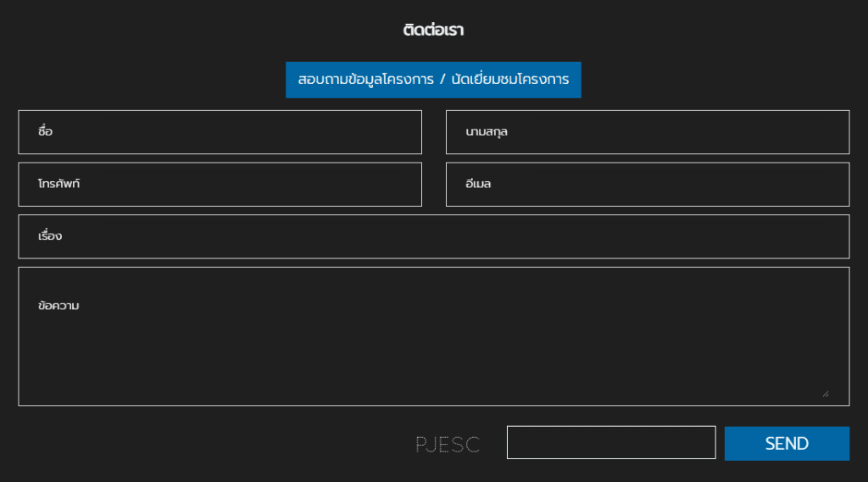868x482 pixels.
Task: Activate the อีเมล (email) input field
Action: pos(647,184)
